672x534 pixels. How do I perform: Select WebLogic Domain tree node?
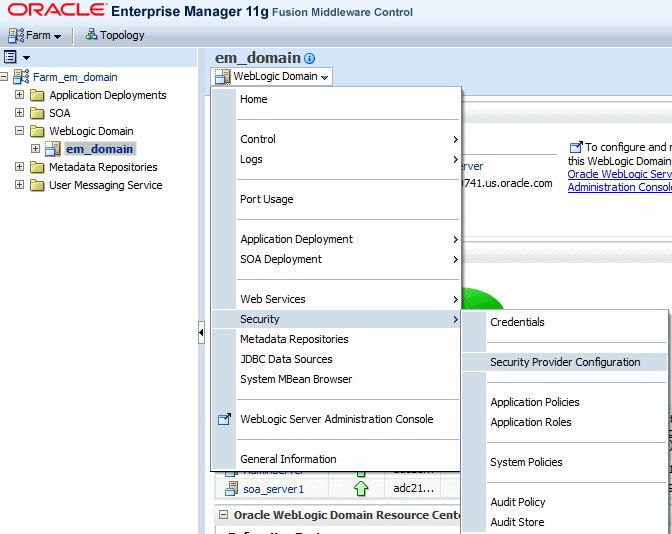coord(91,131)
